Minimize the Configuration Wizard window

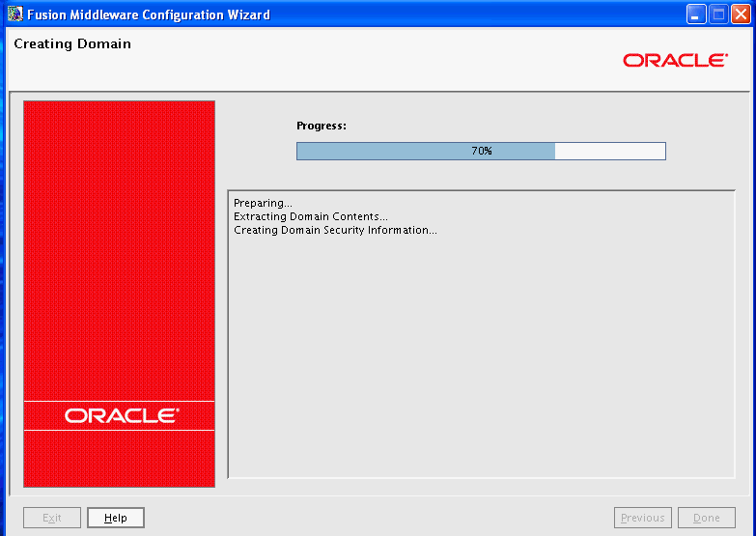(x=696, y=14)
